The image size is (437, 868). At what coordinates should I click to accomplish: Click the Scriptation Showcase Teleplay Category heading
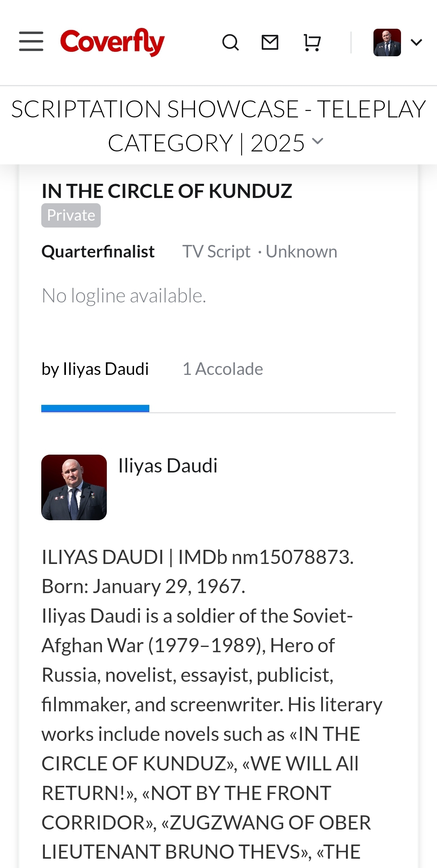[x=218, y=126]
